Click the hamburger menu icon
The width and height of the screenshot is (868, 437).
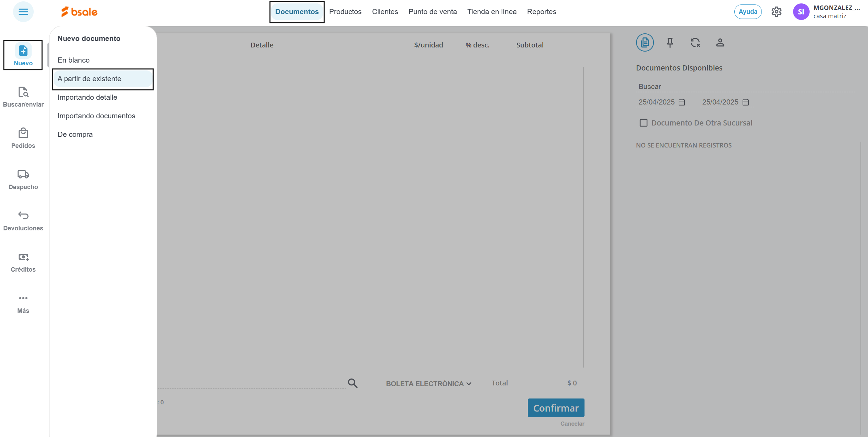tap(23, 12)
